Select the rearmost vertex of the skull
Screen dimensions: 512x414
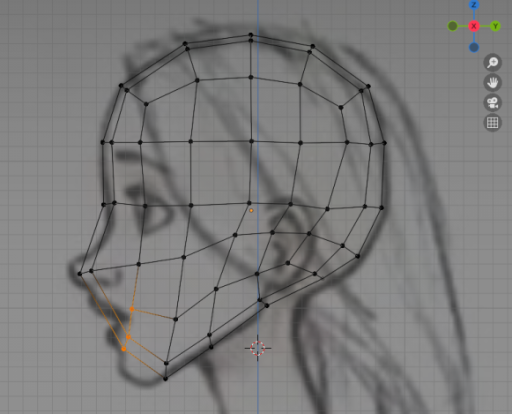385,143
